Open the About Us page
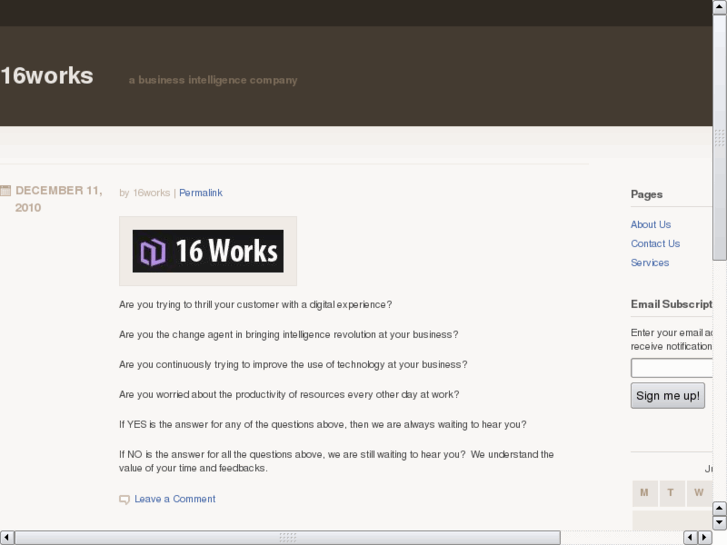727x545 pixels. (650, 224)
